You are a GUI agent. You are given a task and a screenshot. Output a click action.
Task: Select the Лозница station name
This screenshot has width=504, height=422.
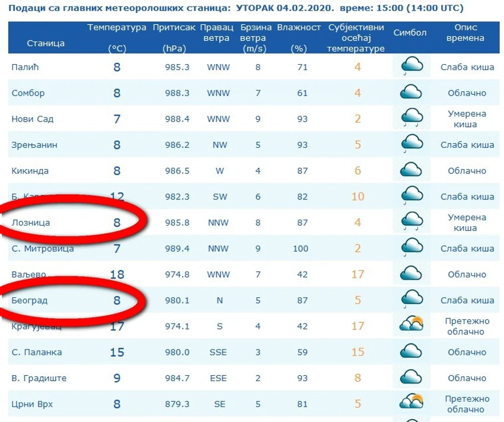point(31,223)
